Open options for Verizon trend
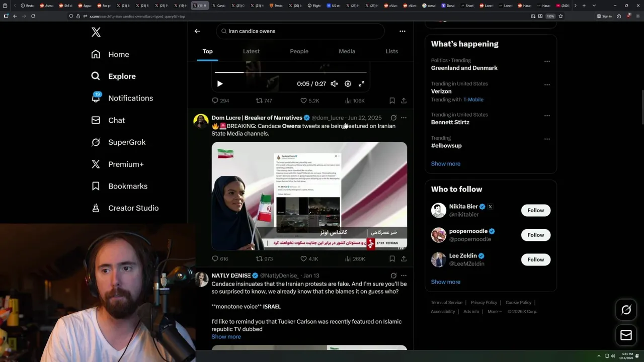 [x=547, y=84]
